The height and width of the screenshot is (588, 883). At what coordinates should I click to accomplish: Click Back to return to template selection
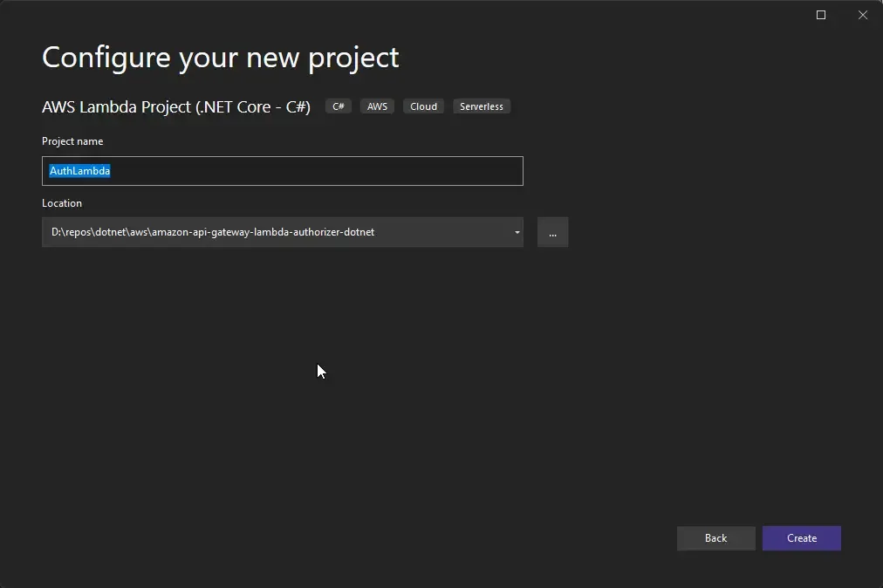(x=715, y=537)
